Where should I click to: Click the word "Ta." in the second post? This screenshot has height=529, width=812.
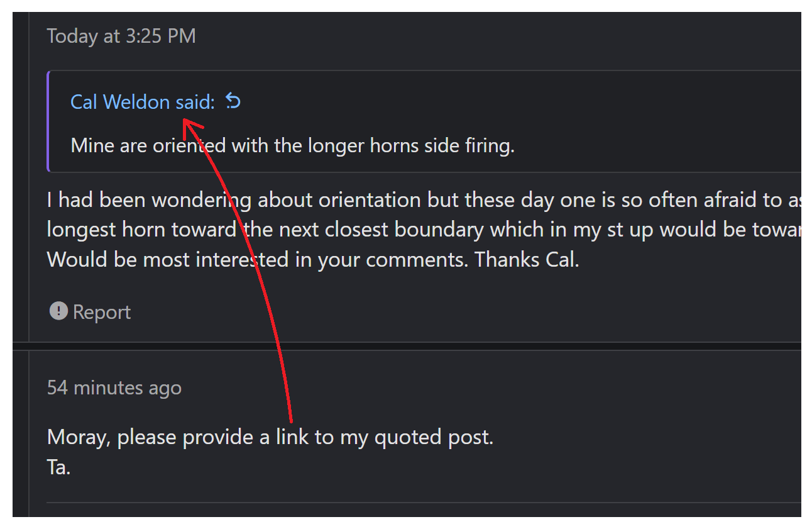(x=58, y=467)
